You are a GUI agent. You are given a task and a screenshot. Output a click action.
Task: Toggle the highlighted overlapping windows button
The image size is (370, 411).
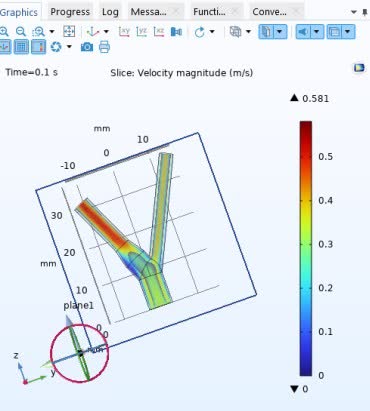point(334,32)
